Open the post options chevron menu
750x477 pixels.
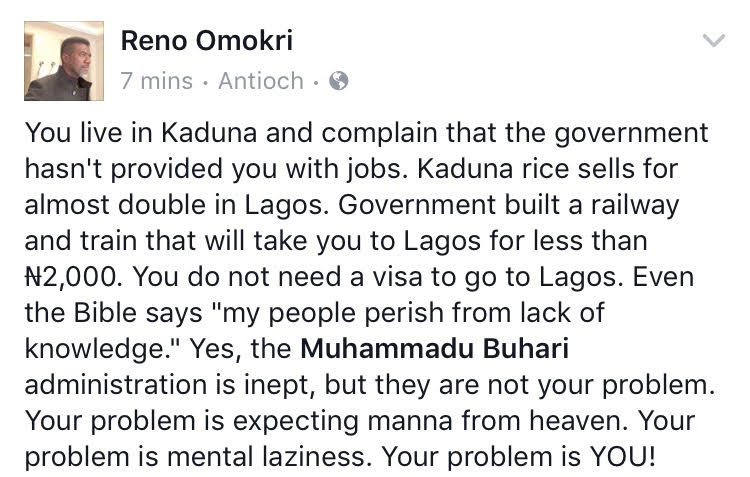(714, 41)
